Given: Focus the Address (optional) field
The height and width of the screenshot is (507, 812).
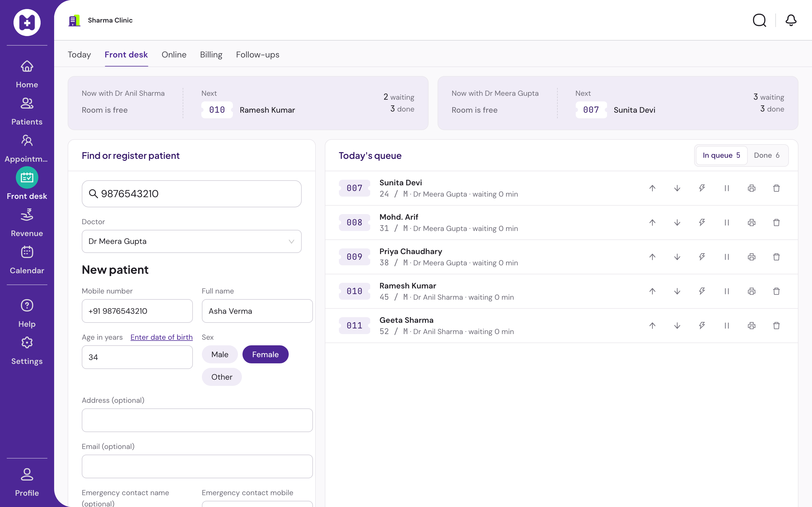Looking at the screenshot, I should point(197,420).
